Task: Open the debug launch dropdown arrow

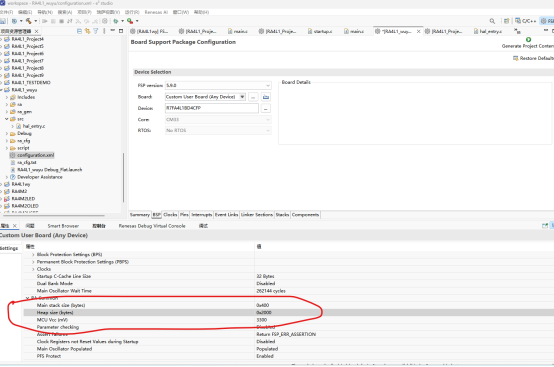Action: pyautogui.click(x=122, y=21)
